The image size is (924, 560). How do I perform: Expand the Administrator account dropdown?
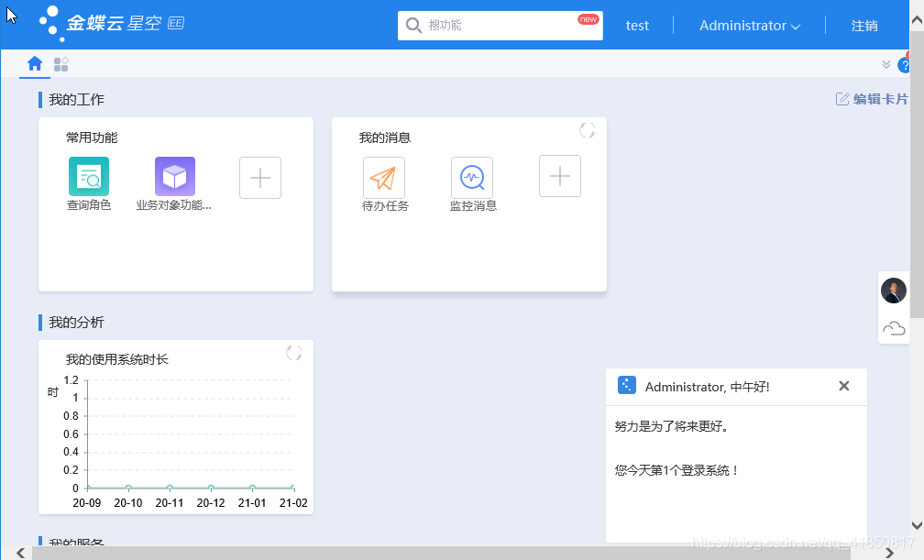pyautogui.click(x=750, y=25)
